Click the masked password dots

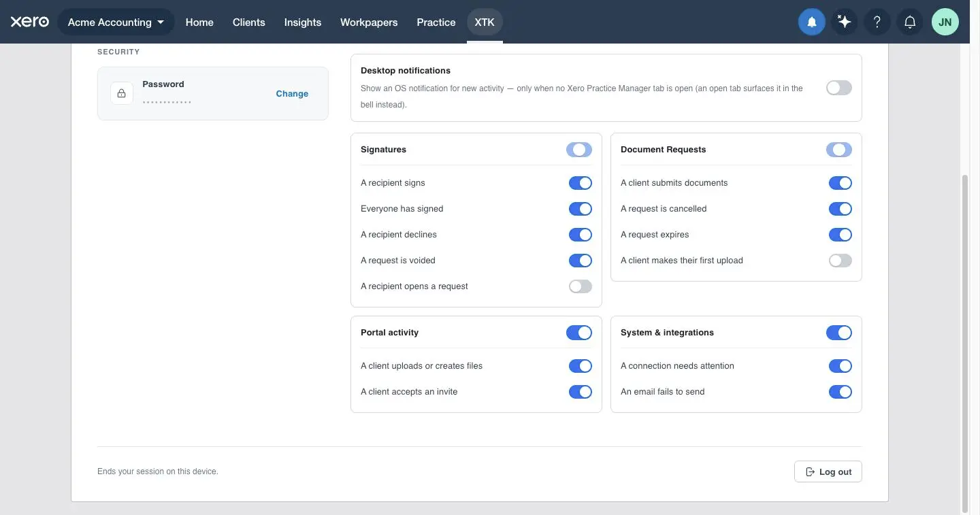[167, 102]
